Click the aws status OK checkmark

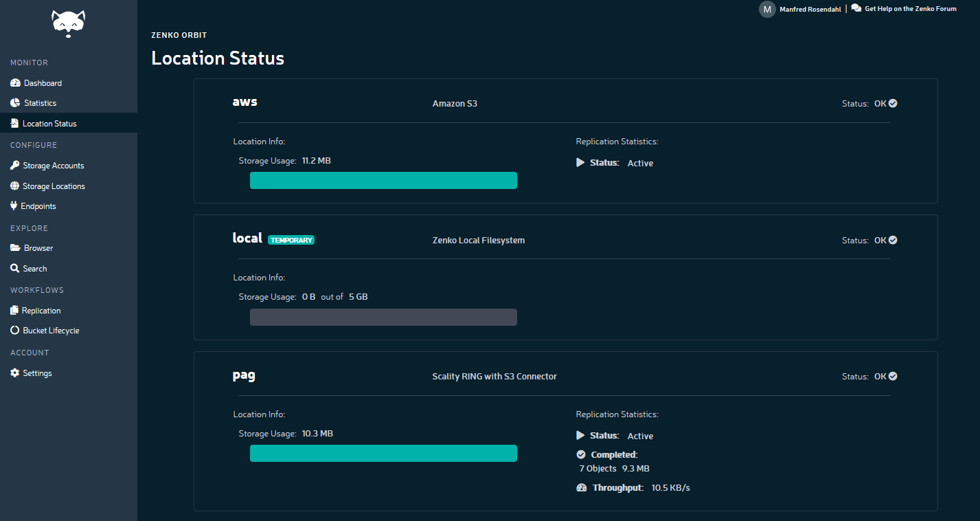tap(893, 104)
